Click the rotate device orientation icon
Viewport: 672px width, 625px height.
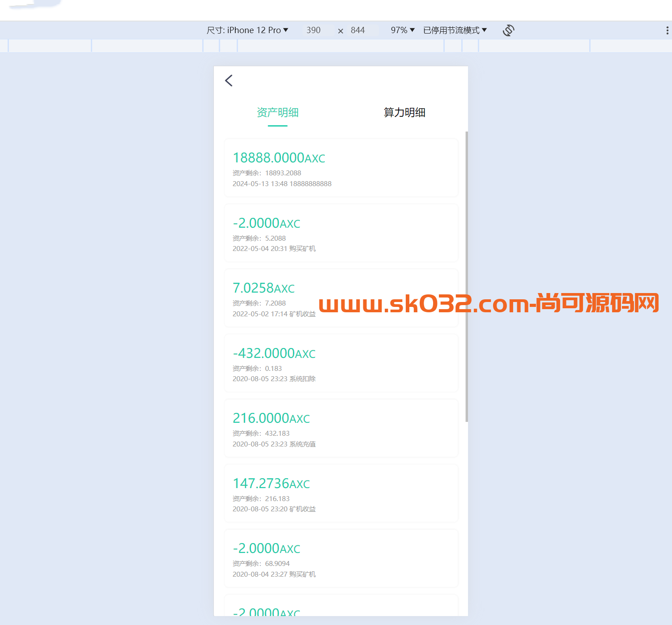coord(508,30)
